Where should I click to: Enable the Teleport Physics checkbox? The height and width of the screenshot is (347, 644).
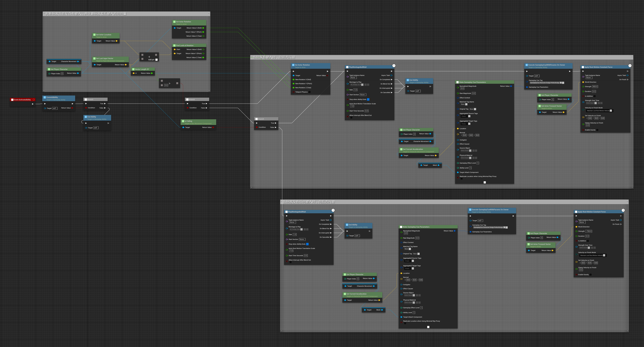click(x=309, y=92)
